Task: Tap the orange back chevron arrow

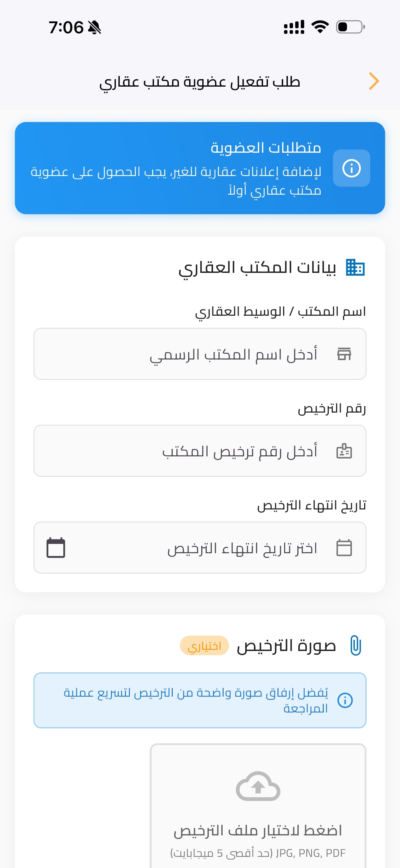Action: [374, 81]
